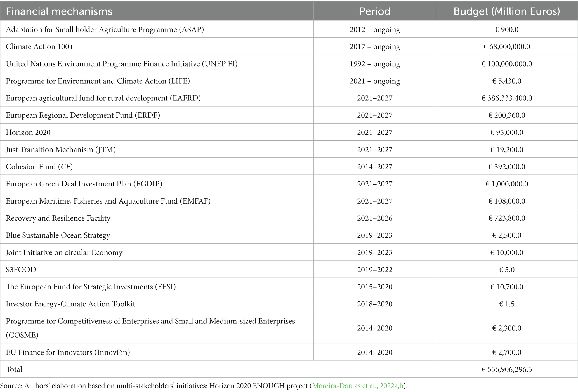Click the EMFAF fund row name
The width and height of the screenshot is (578, 392).
(x=108, y=201)
